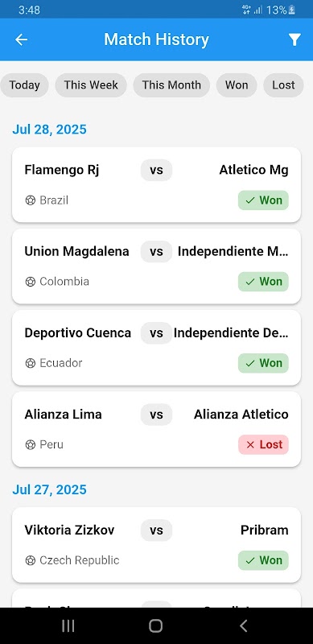Toggle the This Week filter chip
Image resolution: width=313 pixels, height=644 pixels.
tap(91, 85)
